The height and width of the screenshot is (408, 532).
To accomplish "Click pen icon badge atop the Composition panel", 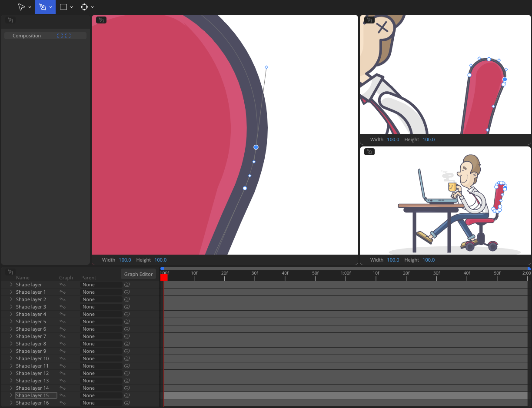I will click(x=11, y=20).
